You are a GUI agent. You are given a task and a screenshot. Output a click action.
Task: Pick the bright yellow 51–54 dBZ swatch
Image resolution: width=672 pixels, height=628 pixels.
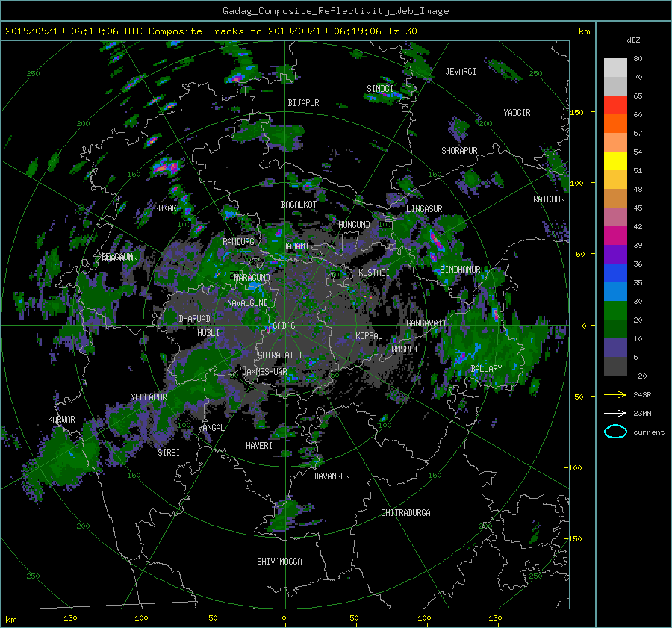[x=615, y=161]
